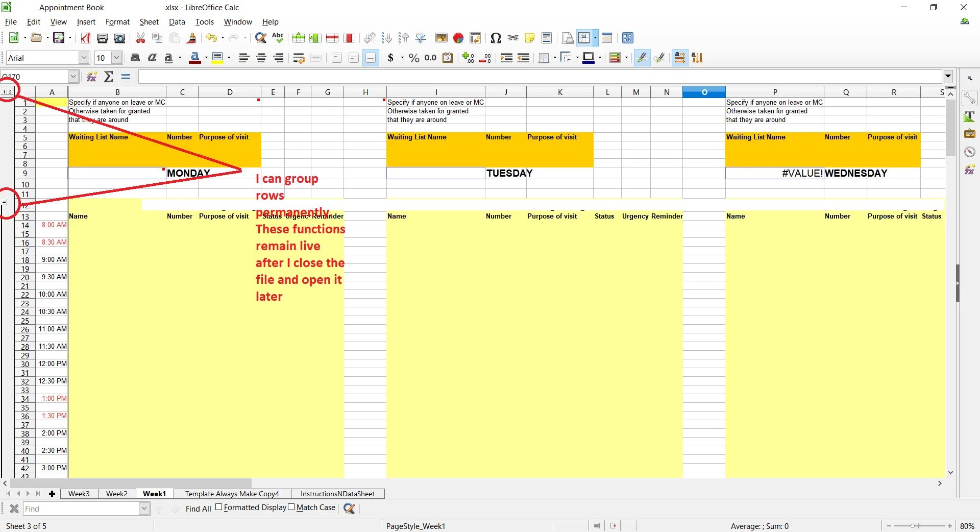Image resolution: width=980 pixels, height=532 pixels.
Task: Open sidebar Navigator compass icon
Action: (x=969, y=152)
